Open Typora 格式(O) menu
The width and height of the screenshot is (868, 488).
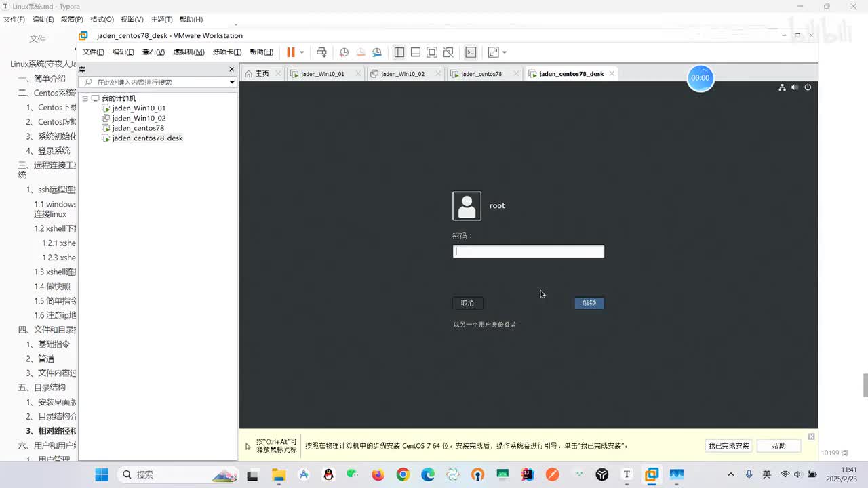click(x=102, y=20)
